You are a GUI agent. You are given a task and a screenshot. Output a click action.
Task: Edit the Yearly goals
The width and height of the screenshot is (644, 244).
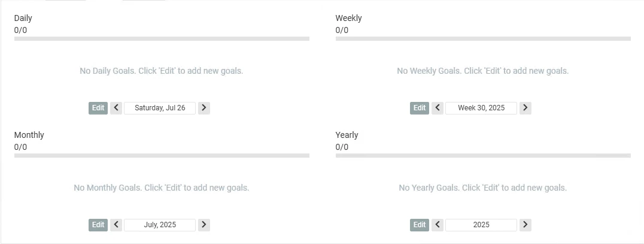[420, 225]
